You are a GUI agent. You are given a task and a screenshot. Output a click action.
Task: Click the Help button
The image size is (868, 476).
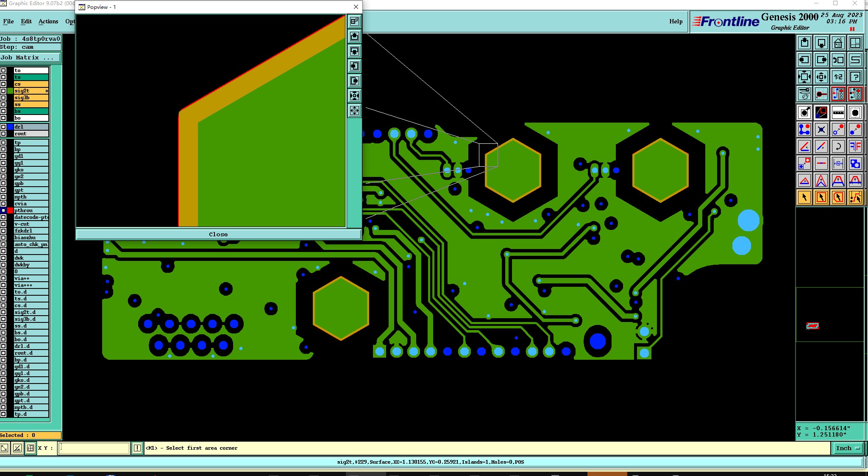click(x=676, y=21)
